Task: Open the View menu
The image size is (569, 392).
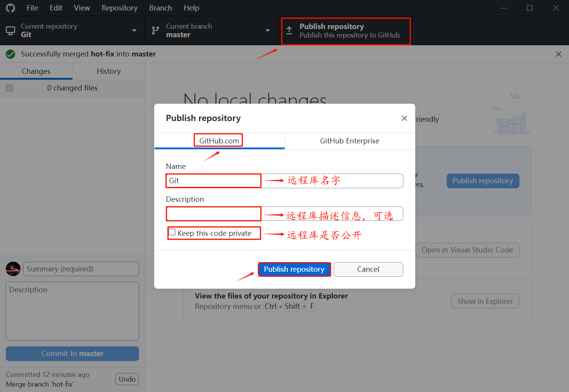Action: pyautogui.click(x=82, y=8)
